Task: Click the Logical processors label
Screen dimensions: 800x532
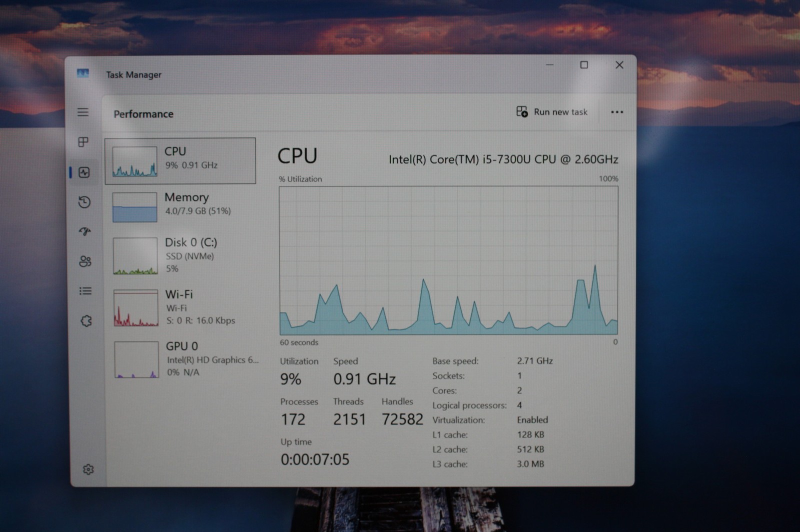Action: 469,405
